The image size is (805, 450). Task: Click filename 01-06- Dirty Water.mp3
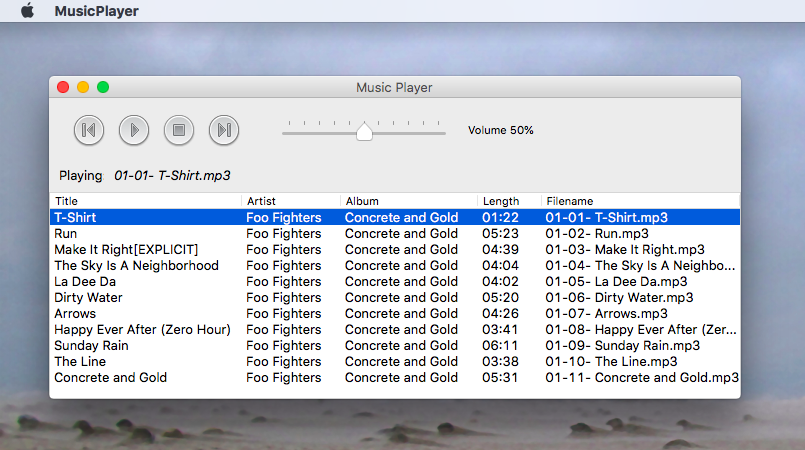tap(619, 297)
